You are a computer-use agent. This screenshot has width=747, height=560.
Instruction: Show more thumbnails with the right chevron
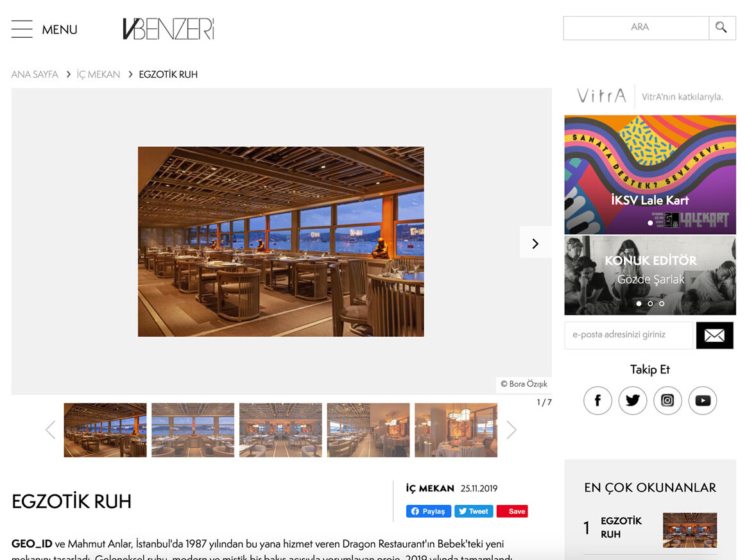(x=511, y=430)
